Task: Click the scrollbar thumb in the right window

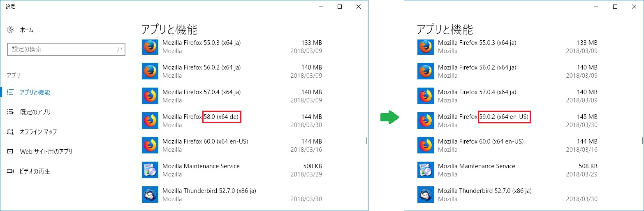Action: 642,141
